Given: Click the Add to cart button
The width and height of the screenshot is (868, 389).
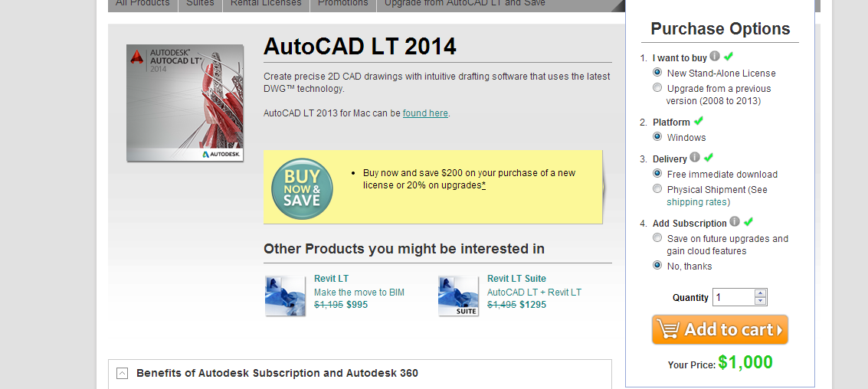Looking at the screenshot, I should pyautogui.click(x=720, y=330).
